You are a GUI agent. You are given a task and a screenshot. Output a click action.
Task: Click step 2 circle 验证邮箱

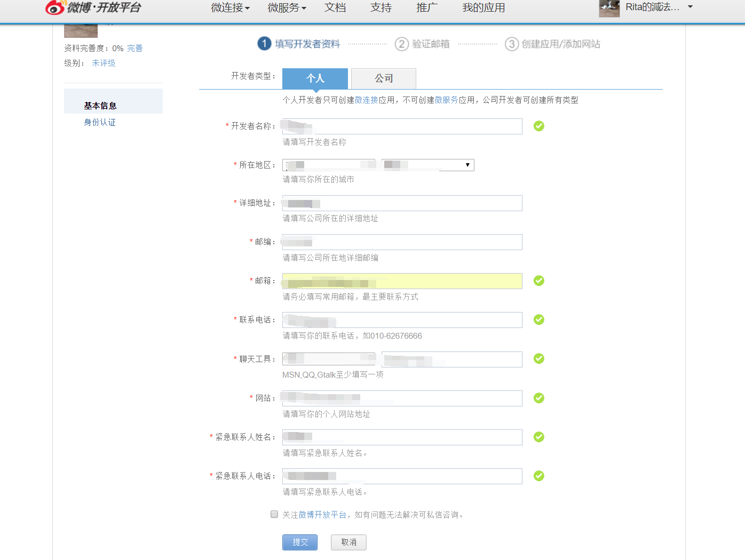(x=402, y=44)
